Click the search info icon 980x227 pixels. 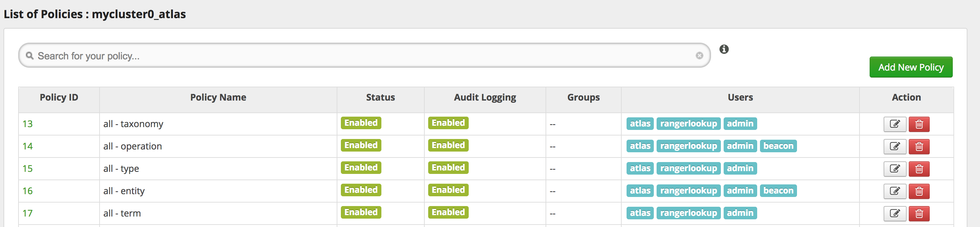724,49
